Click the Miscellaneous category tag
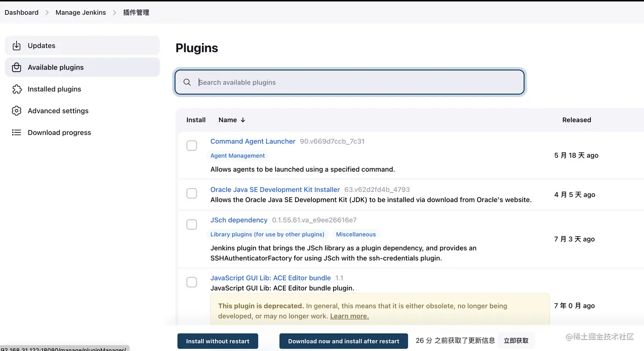 356,234
